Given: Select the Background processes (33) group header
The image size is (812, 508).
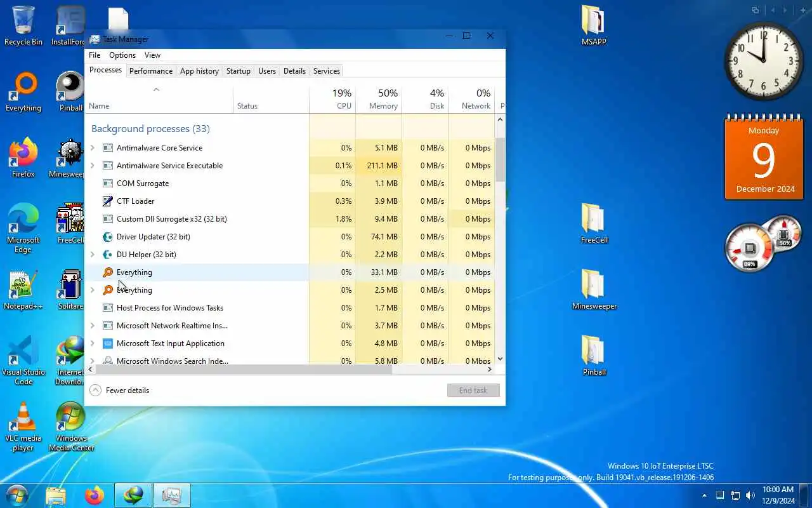Looking at the screenshot, I should 150,128.
